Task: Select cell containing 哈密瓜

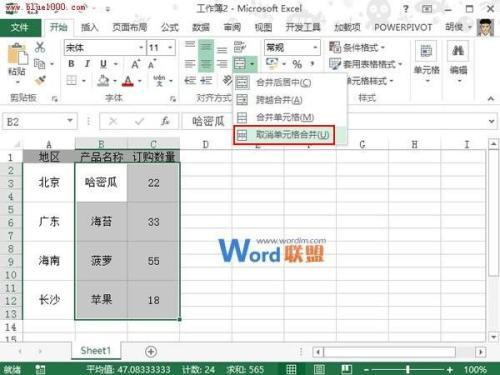Action: pos(101,182)
